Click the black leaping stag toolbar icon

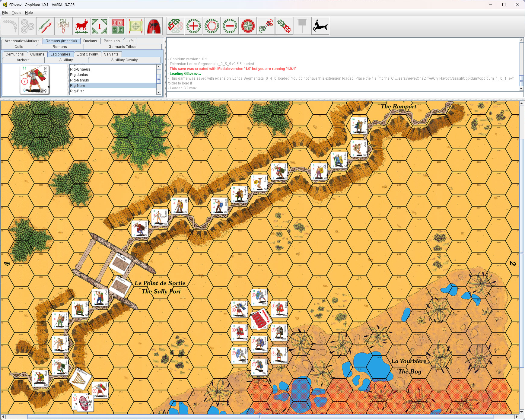coord(320,26)
